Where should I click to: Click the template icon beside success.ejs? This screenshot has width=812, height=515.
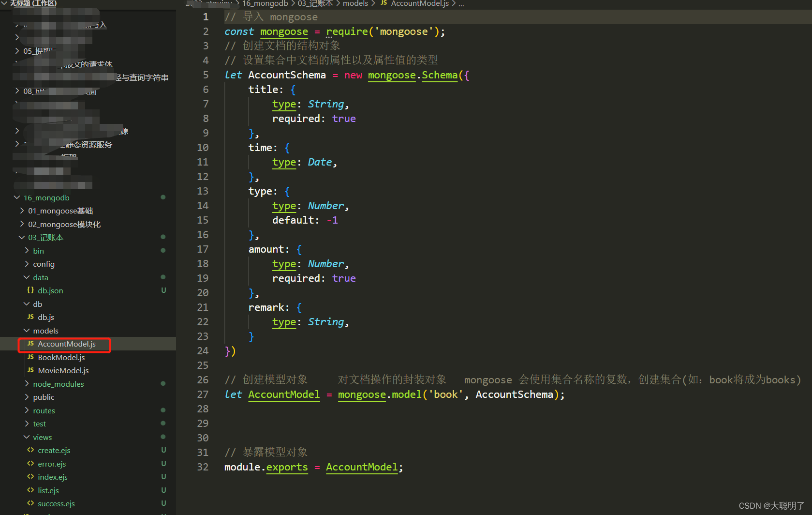coord(30,503)
